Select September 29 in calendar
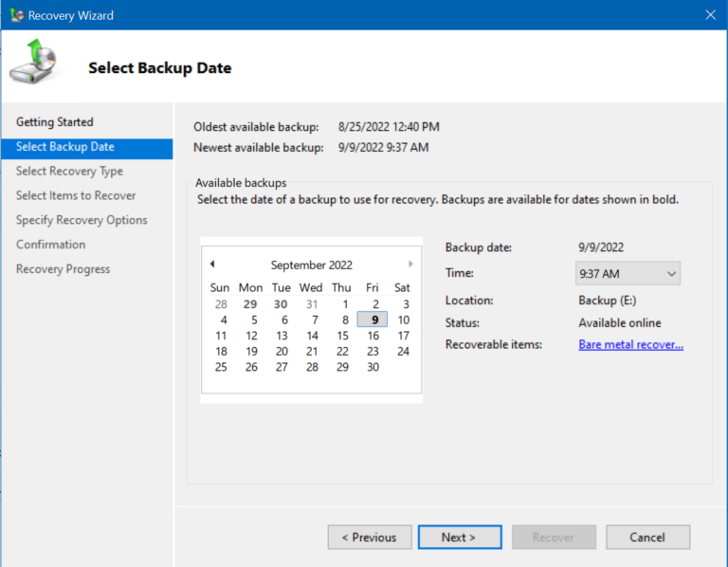Screen dimensions: 728x567 (342, 367)
